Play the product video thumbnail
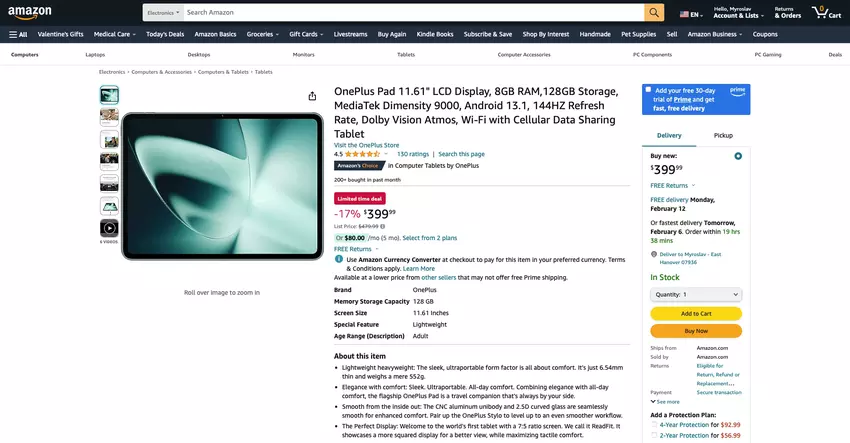This screenshot has width=850, height=443. coord(109,228)
